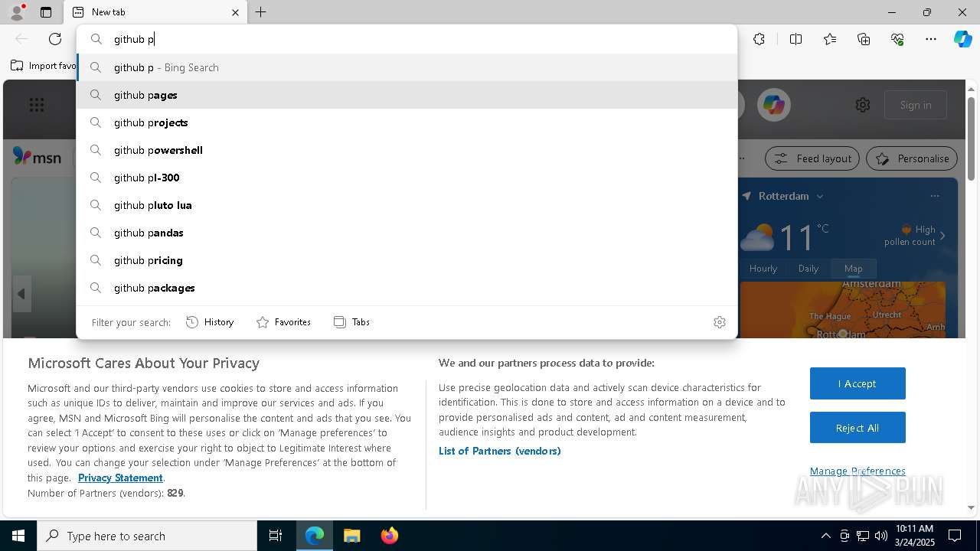980x551 pixels.
Task: Expand the Rotterdam location dropdown
Action: click(x=820, y=196)
